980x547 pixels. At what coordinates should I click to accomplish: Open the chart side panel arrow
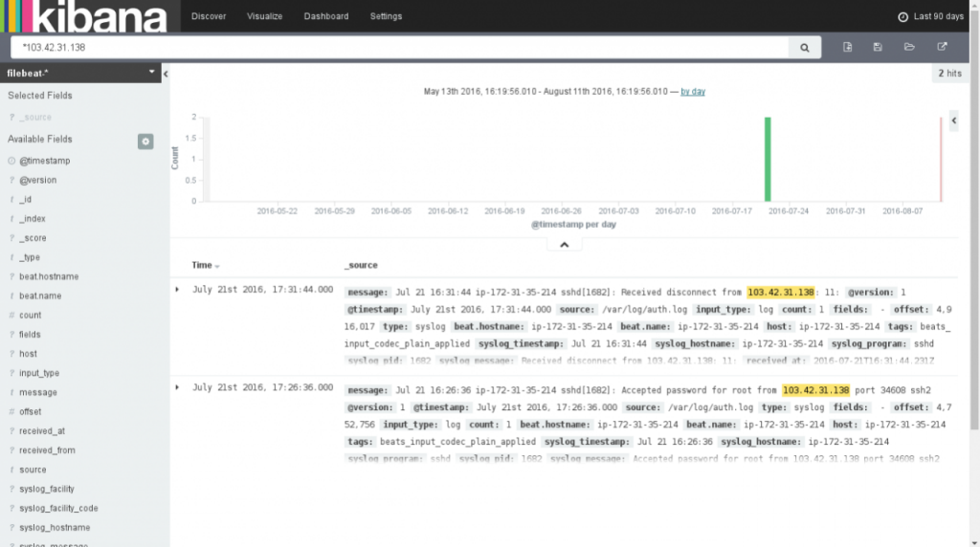click(x=954, y=120)
